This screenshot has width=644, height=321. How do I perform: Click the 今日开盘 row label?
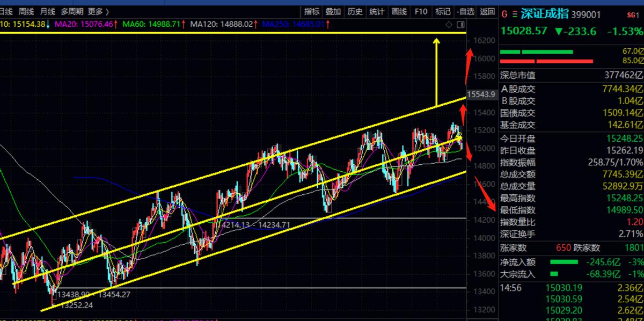tap(518, 137)
